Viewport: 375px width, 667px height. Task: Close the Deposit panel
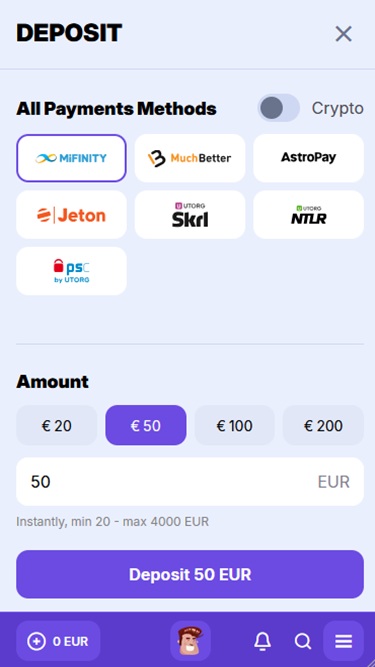pos(344,34)
